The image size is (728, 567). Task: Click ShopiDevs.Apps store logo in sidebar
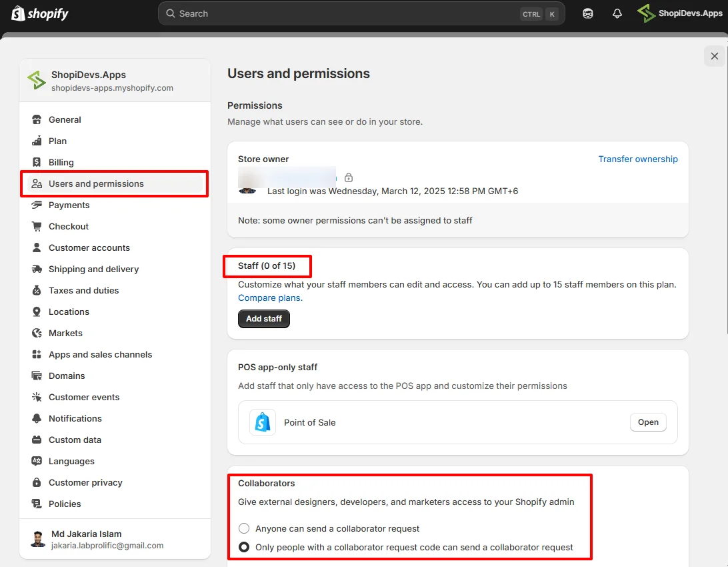click(37, 80)
